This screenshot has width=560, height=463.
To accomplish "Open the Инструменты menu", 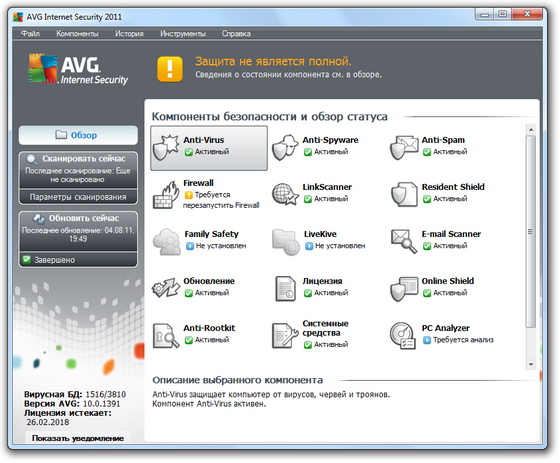I will point(183,34).
